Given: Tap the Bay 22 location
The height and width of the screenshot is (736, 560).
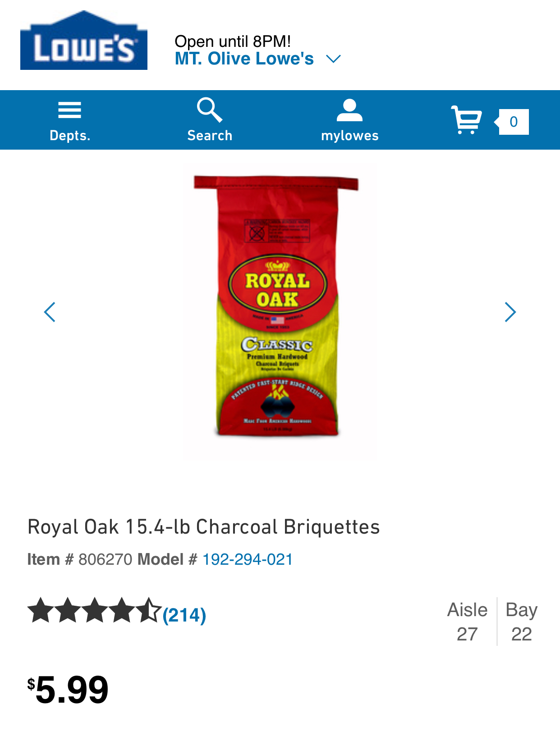Looking at the screenshot, I should 522,622.
